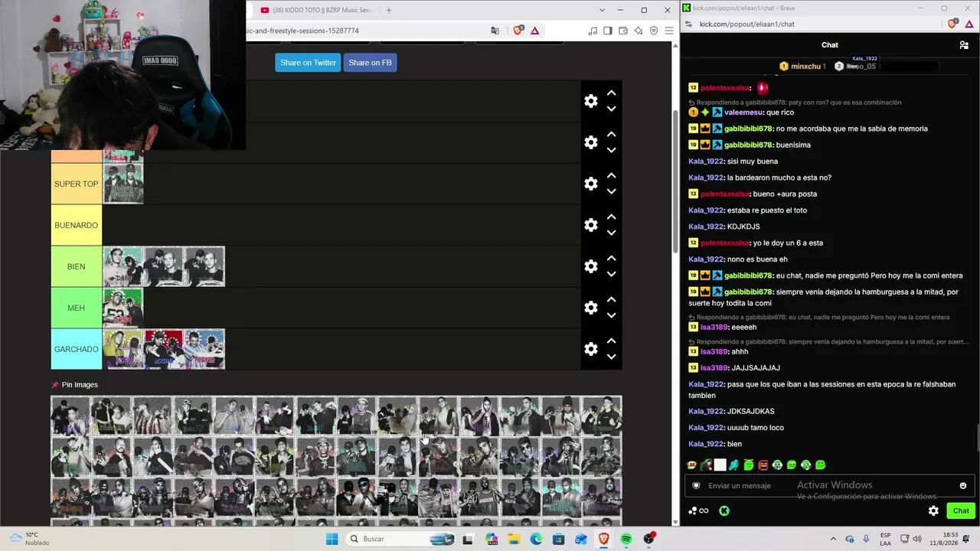The image size is (980, 551).
Task: Open the chat user list icon
Action: (x=964, y=45)
